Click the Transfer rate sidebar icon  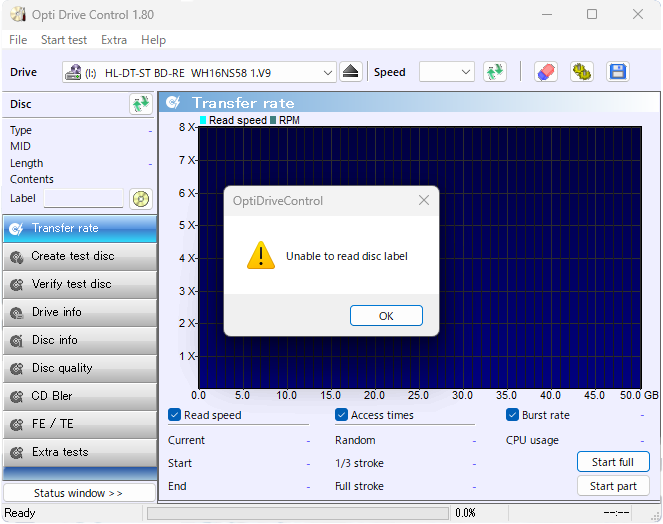(17, 229)
